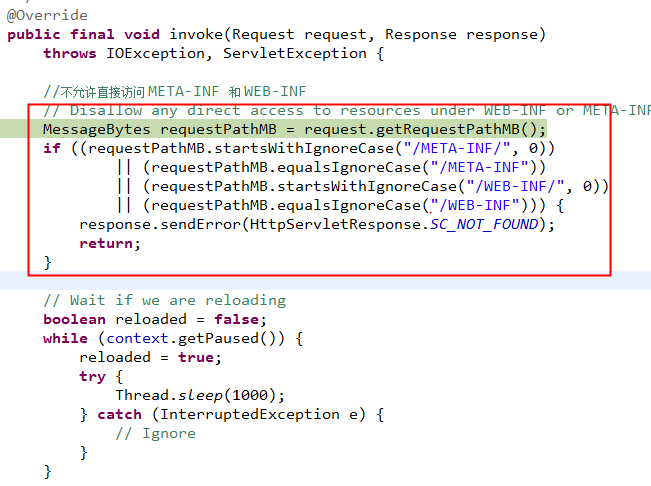Click the SC_NOT_FOUND constant
The height and width of the screenshot is (486, 651).
point(484,225)
